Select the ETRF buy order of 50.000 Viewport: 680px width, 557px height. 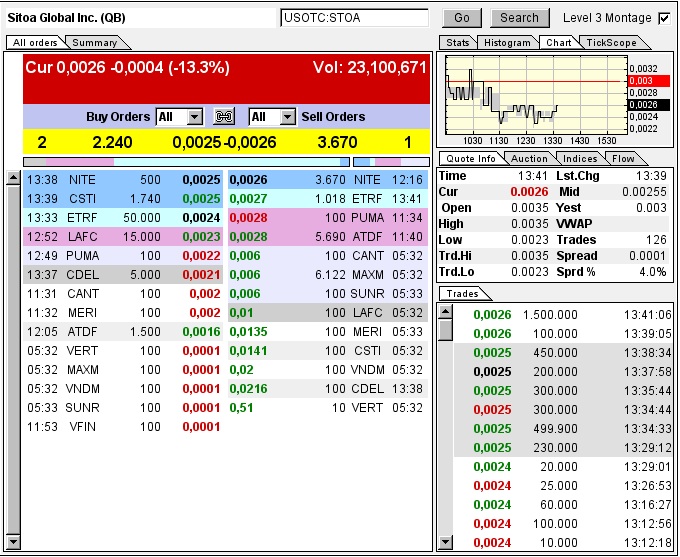click(123, 218)
